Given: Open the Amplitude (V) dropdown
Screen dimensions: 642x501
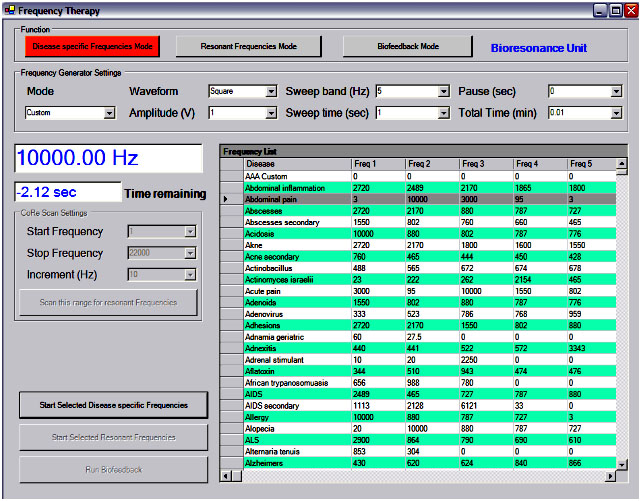Looking at the screenshot, I should [x=271, y=113].
